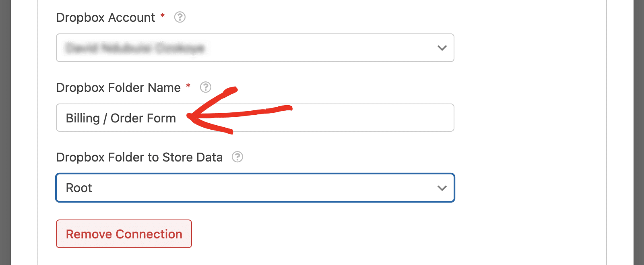This screenshot has width=644, height=265.
Task: Click help icon for Dropbox Folder to Store Data
Action: (x=237, y=157)
